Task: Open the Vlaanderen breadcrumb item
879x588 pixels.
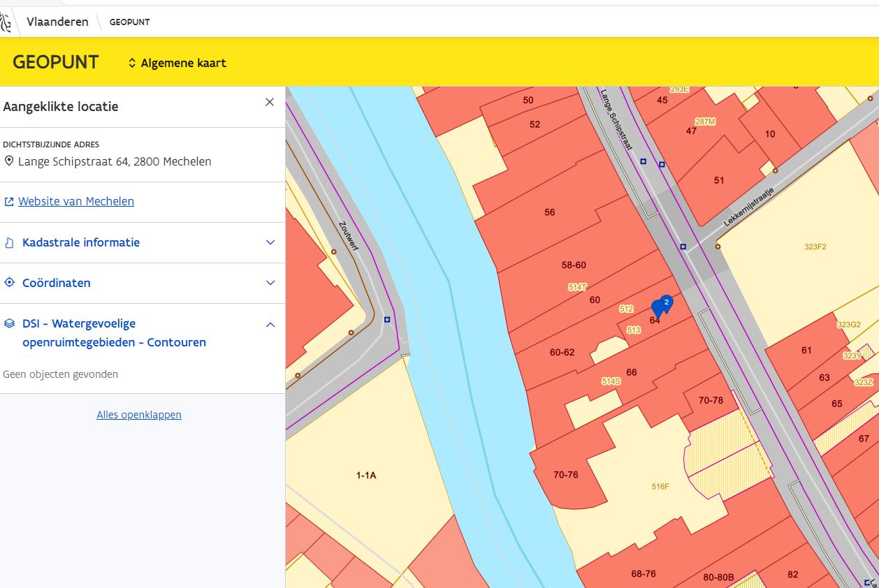Action: tap(57, 22)
